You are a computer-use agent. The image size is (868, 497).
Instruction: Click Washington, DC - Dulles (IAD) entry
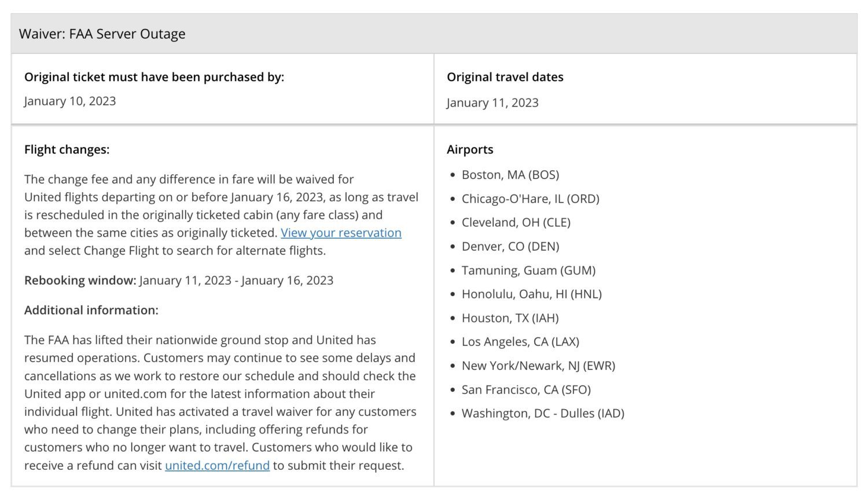[x=543, y=413]
